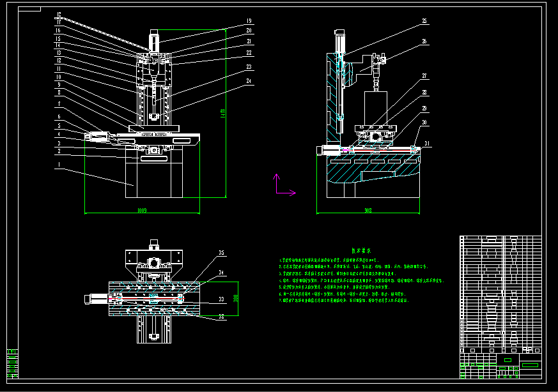Image resolution: width=558 pixels, height=392 pixels.
Task: Pick callout number 32 in top view
Action: [x=221, y=316]
